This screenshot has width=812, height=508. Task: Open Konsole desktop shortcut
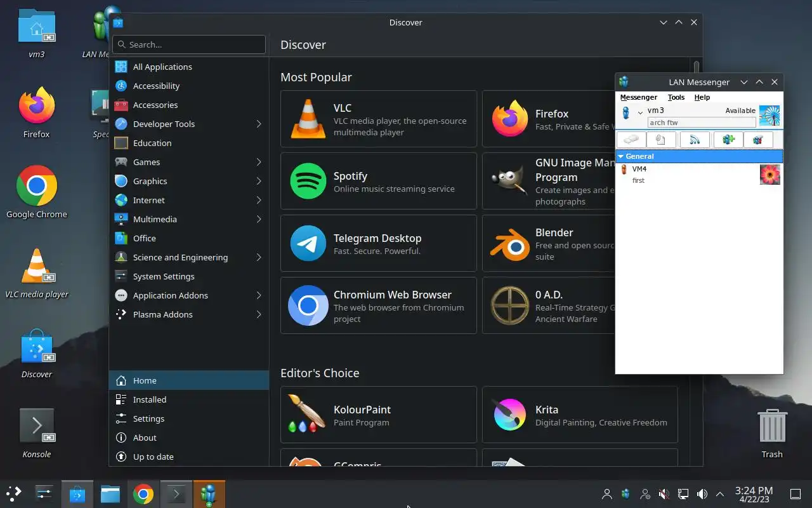(37, 432)
